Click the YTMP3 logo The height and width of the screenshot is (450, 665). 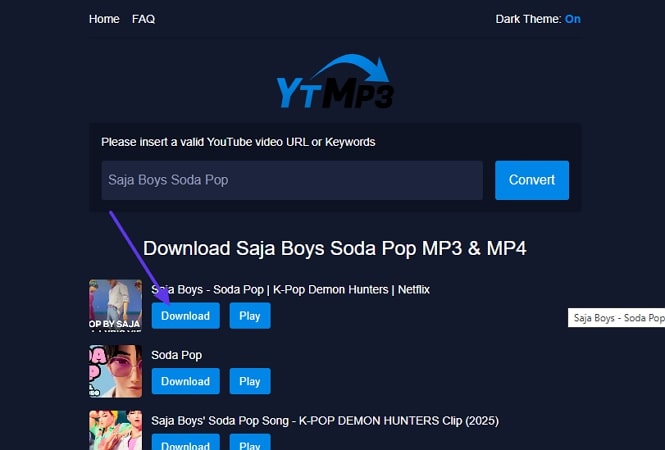point(335,81)
